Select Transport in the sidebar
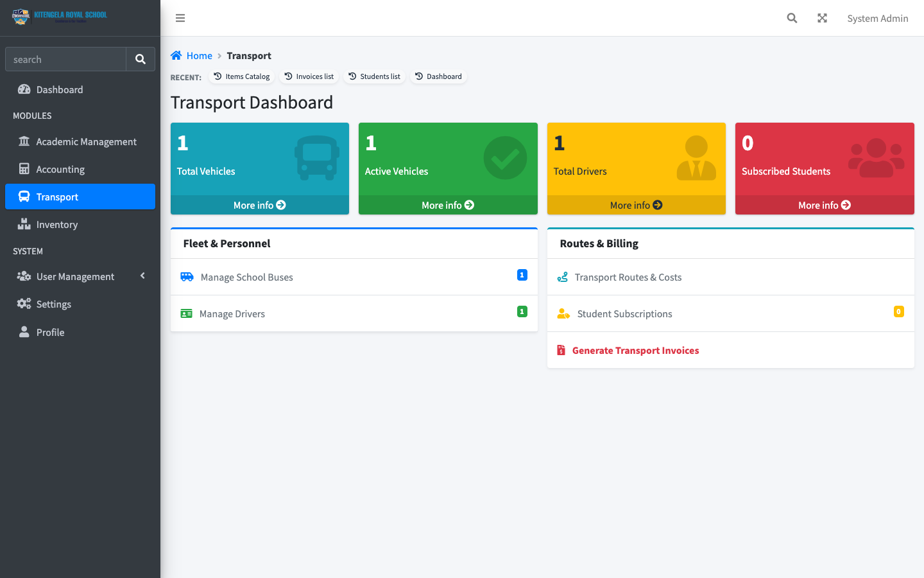924x578 pixels. pyautogui.click(x=80, y=197)
